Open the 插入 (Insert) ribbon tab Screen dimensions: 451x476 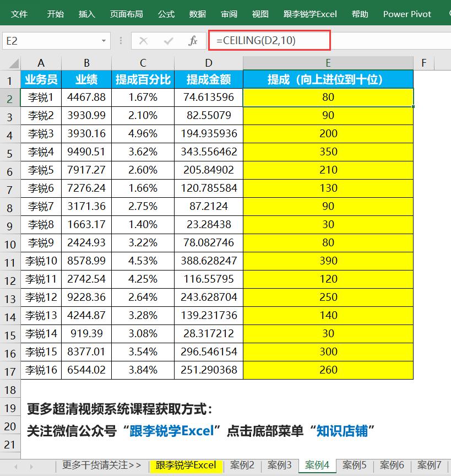click(87, 14)
